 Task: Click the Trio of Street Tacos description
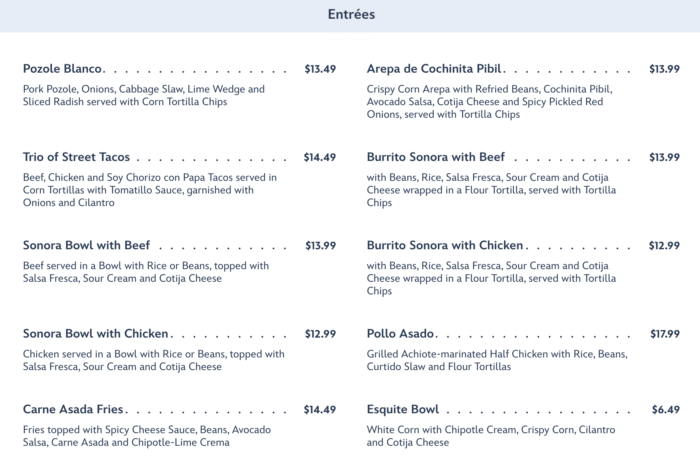[150, 189]
